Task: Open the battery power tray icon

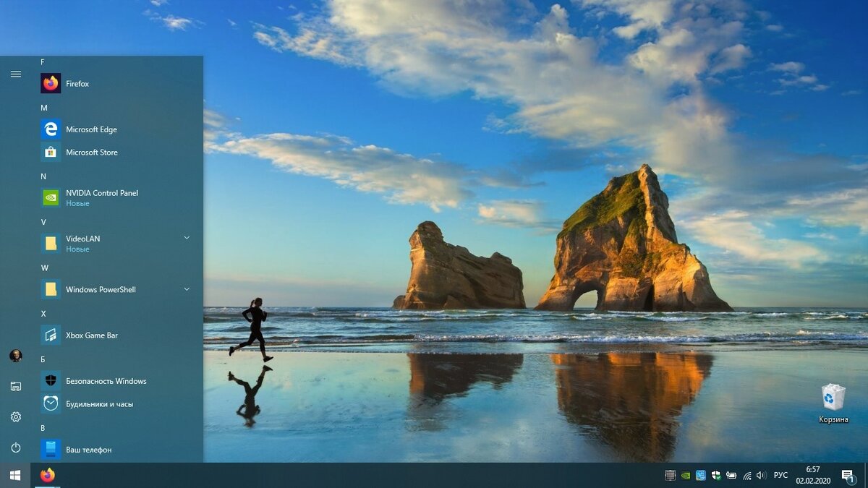Action: click(x=731, y=475)
